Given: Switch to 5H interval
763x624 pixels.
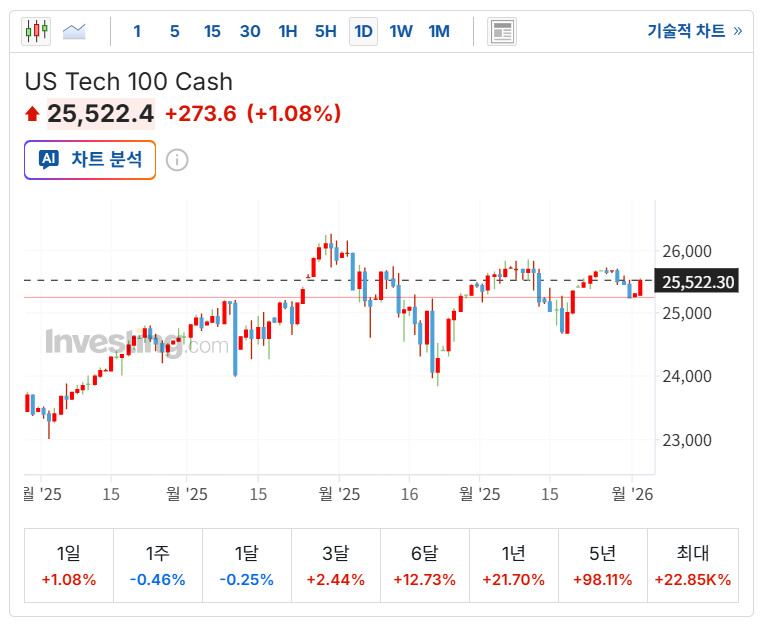Looking at the screenshot, I should coord(325,31).
